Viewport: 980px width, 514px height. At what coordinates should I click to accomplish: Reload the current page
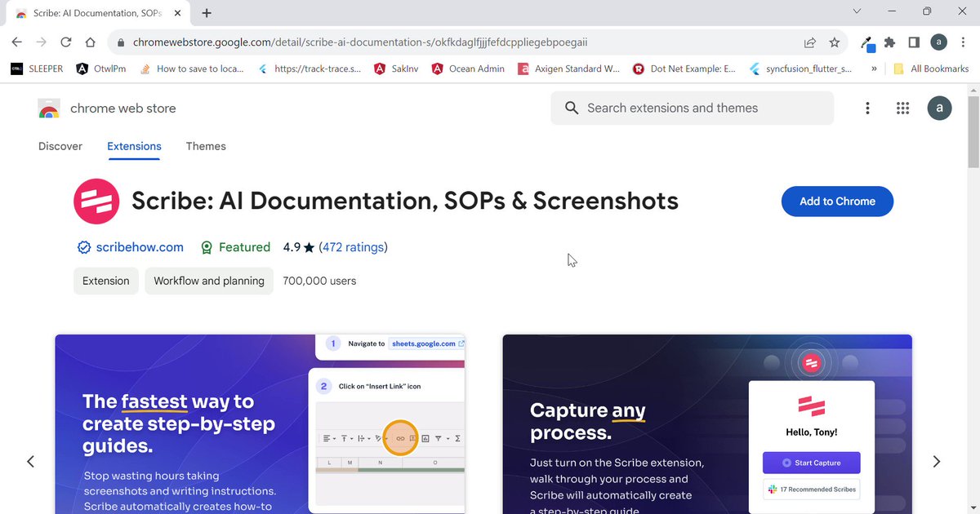(65, 42)
